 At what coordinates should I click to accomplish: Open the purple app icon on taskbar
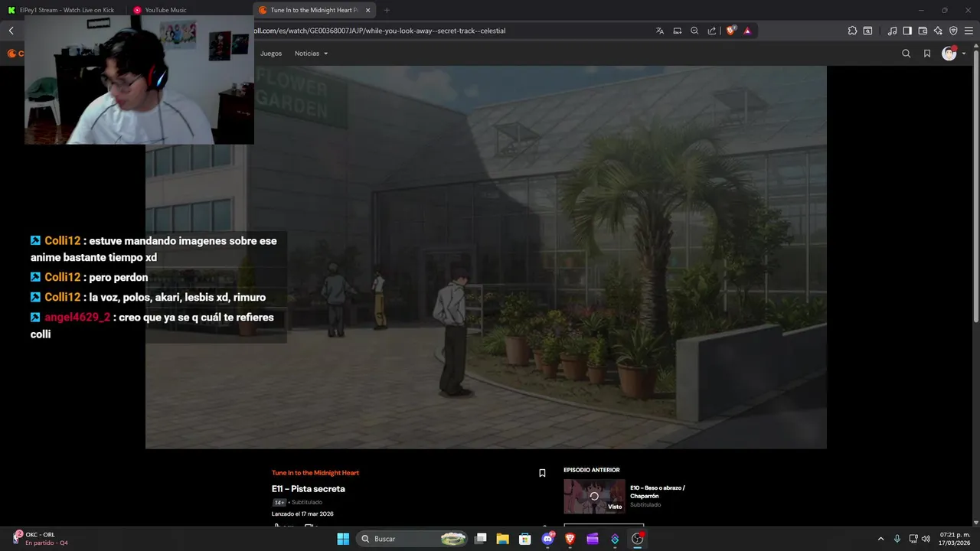[x=592, y=539]
